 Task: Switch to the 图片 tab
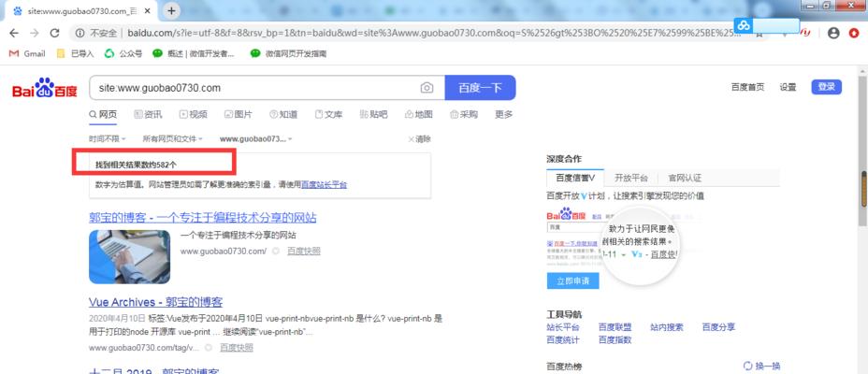(x=238, y=114)
